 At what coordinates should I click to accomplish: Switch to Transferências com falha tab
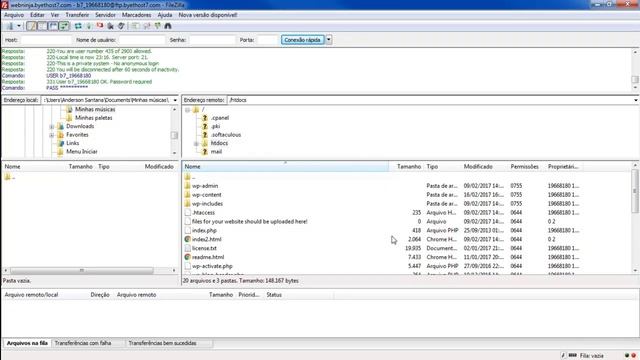tap(83, 344)
